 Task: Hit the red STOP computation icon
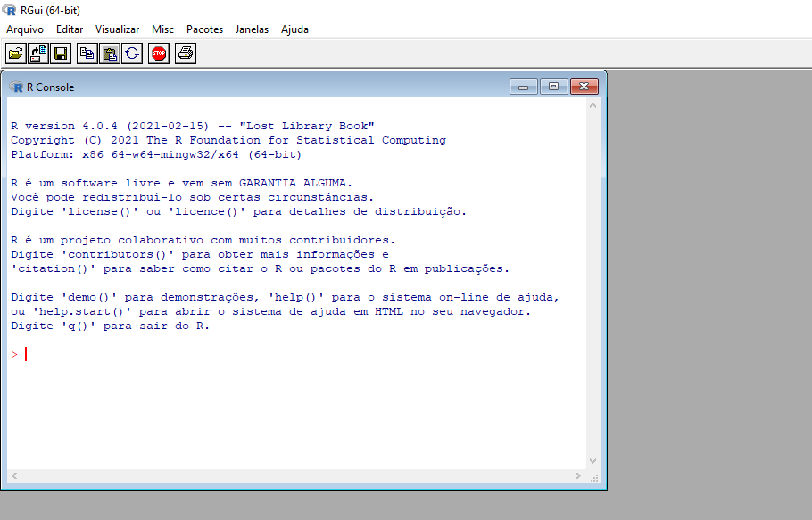pos(159,54)
